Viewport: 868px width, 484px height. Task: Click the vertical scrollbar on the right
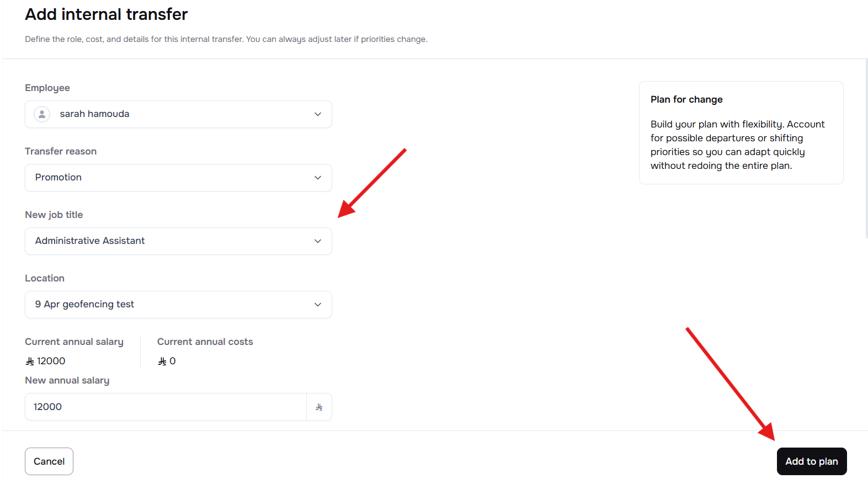[x=866, y=149]
